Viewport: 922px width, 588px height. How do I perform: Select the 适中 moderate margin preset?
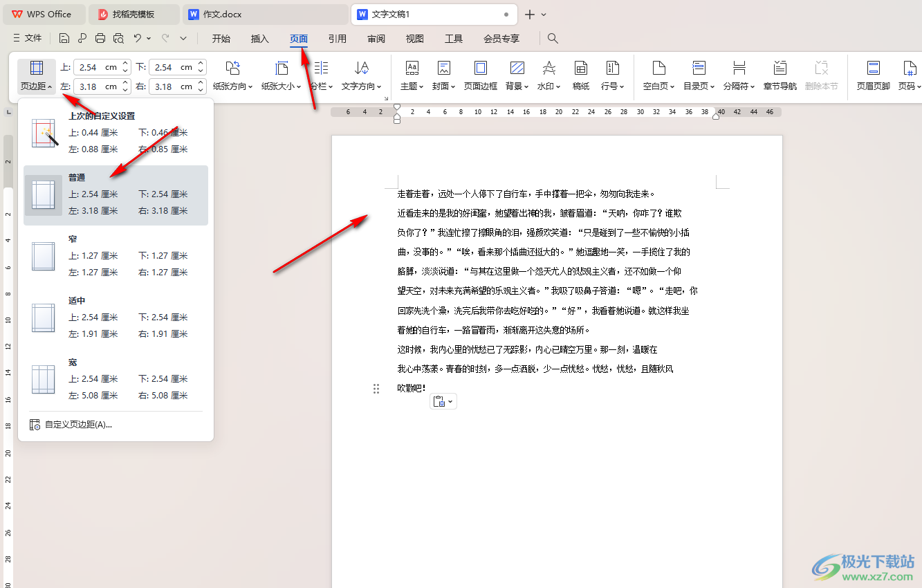pos(116,318)
